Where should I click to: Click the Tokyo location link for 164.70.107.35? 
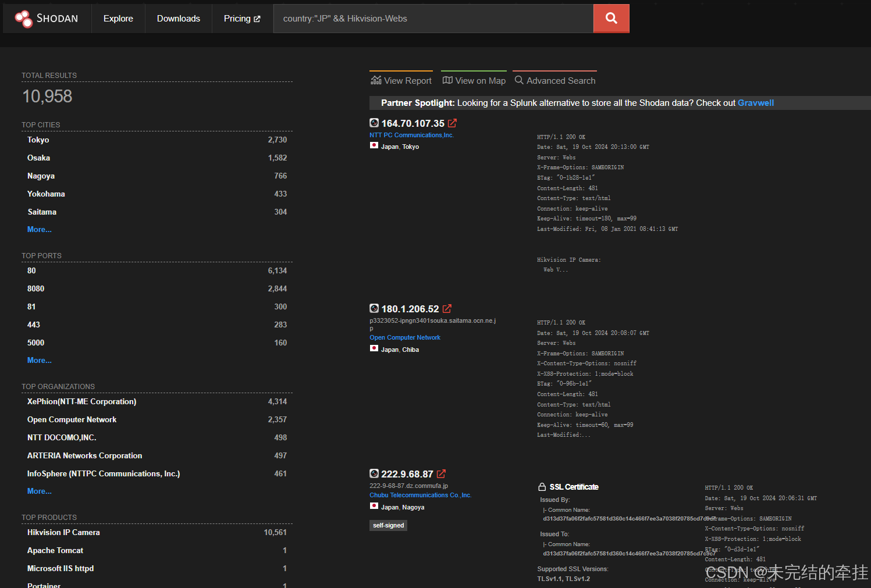tap(410, 147)
